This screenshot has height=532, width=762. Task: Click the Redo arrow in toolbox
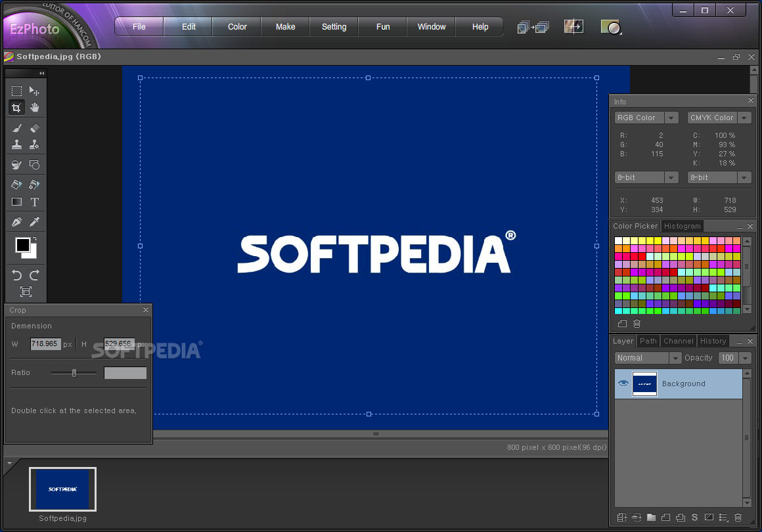pyautogui.click(x=35, y=275)
